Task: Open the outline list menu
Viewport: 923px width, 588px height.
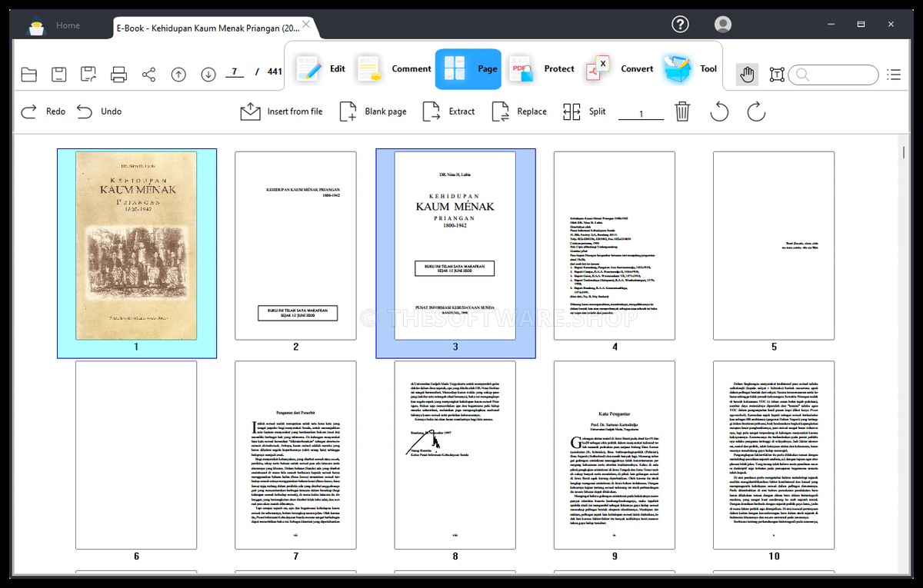Action: coord(893,75)
